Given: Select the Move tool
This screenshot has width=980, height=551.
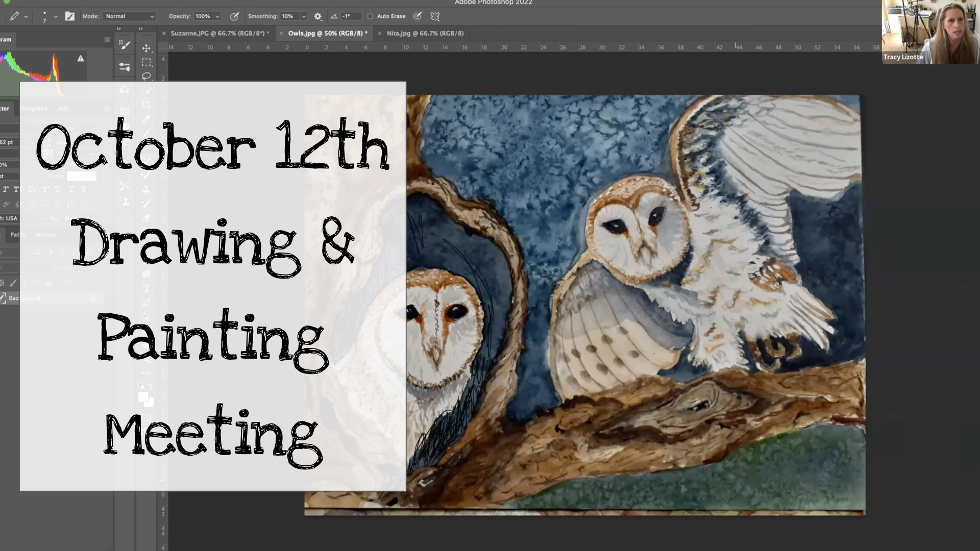Looking at the screenshot, I should click(x=146, y=48).
